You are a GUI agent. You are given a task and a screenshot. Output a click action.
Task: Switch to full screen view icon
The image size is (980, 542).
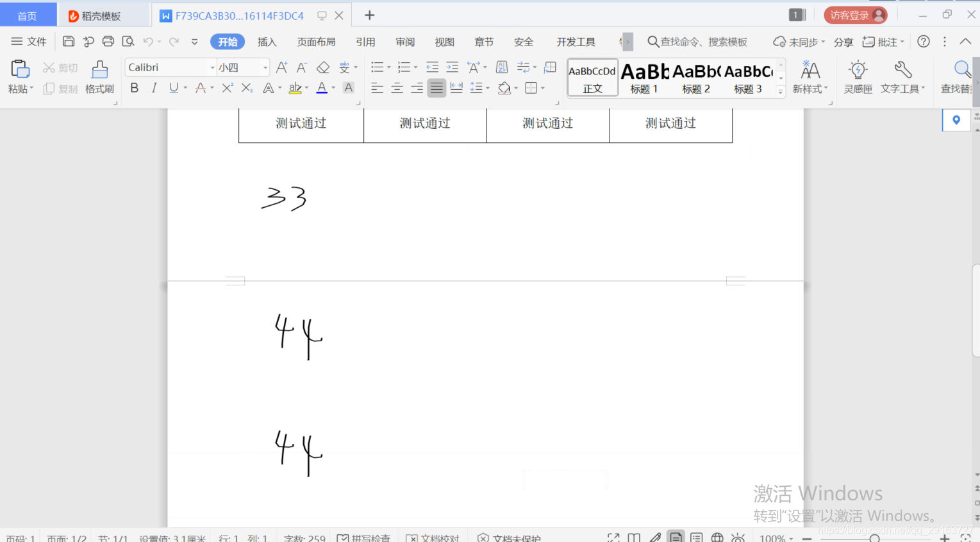point(613,538)
